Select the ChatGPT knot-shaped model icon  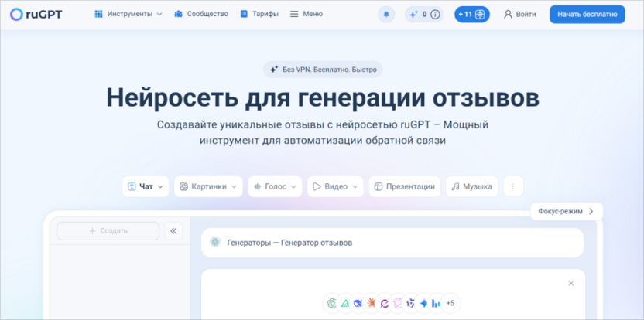[332, 303]
